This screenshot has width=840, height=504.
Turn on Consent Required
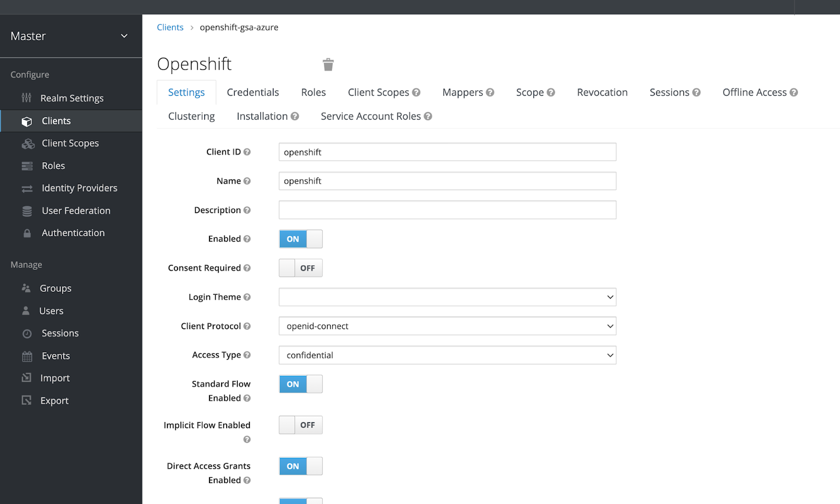300,268
